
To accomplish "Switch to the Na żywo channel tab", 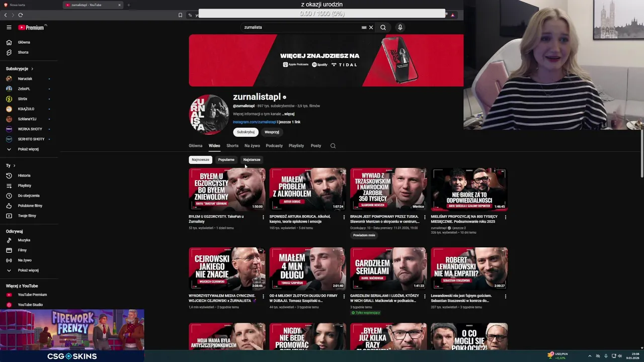I will click(252, 146).
